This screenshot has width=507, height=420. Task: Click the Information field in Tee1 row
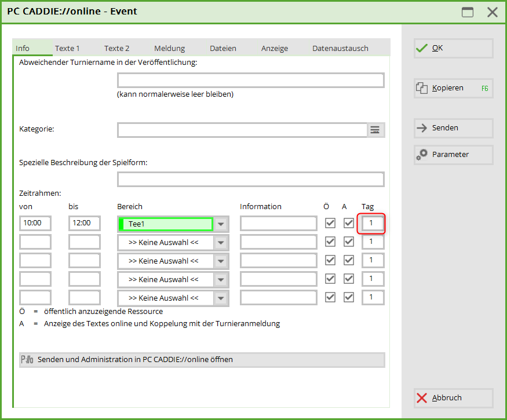pyautogui.click(x=278, y=224)
